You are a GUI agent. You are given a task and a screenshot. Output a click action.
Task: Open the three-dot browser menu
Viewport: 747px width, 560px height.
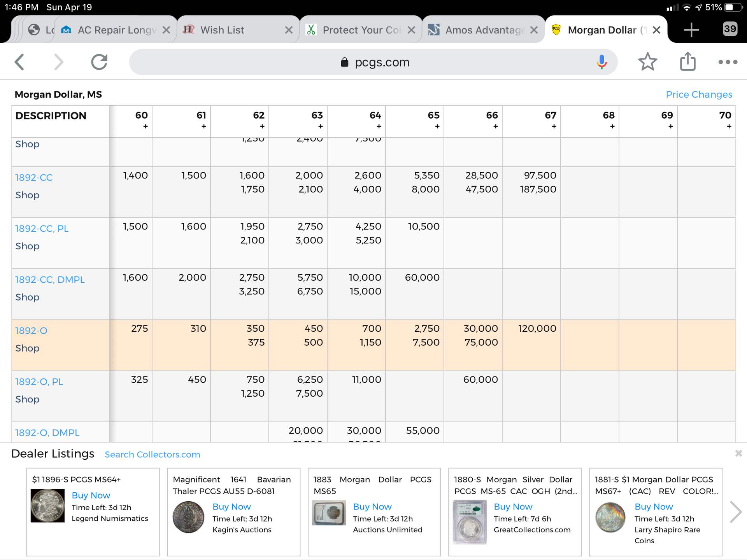pyautogui.click(x=728, y=62)
